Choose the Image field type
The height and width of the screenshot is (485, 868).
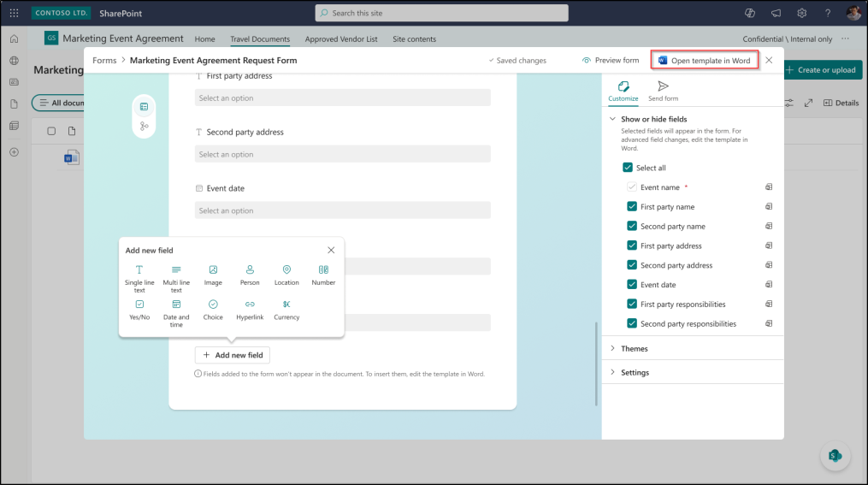(213, 275)
